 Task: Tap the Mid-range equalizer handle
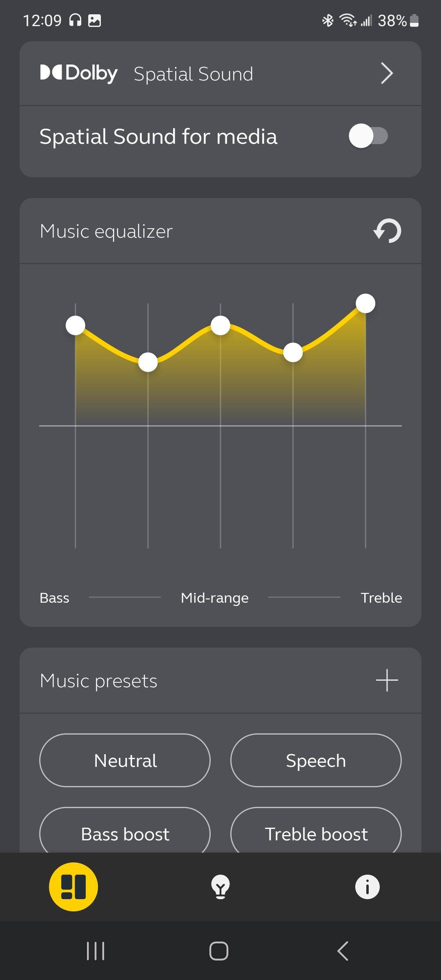(x=220, y=325)
